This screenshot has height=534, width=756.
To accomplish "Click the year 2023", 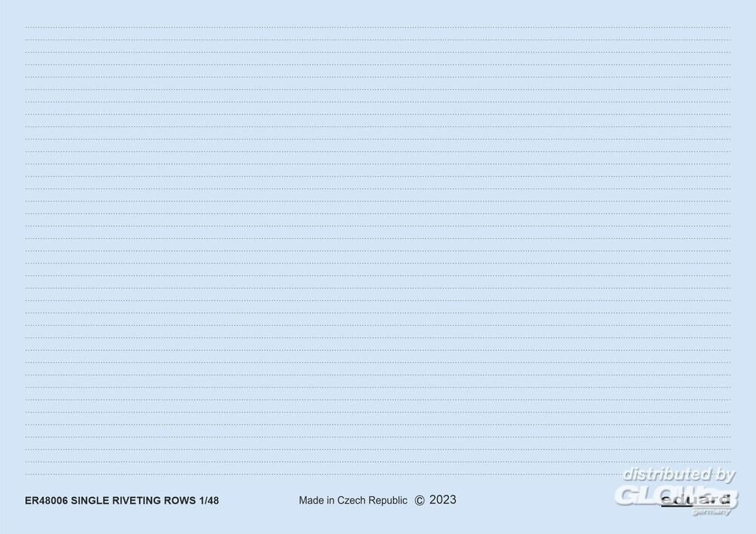I will click(x=443, y=500).
